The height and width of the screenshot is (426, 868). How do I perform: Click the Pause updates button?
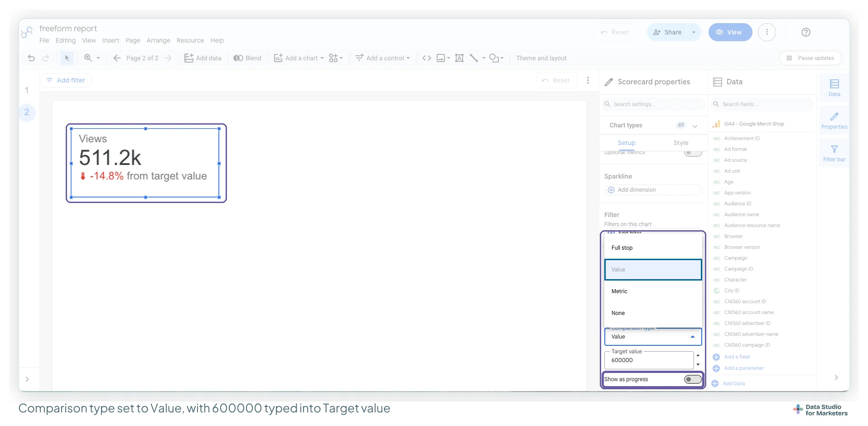click(810, 58)
